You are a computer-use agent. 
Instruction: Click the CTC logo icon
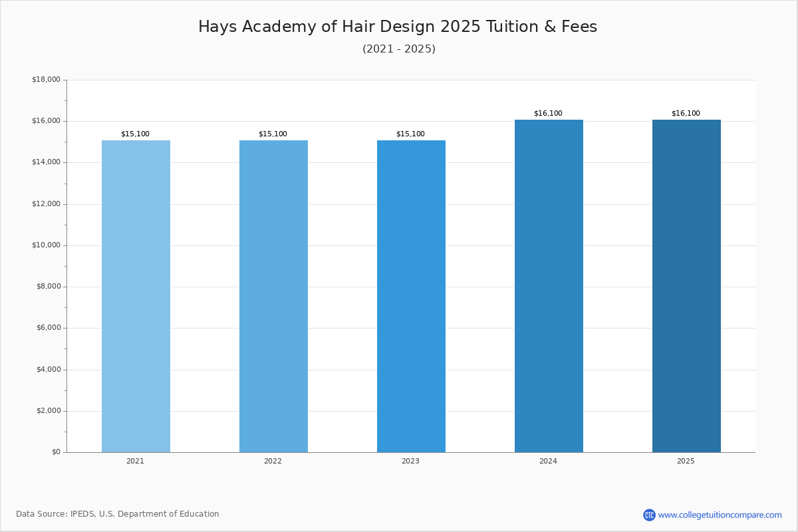point(649,515)
